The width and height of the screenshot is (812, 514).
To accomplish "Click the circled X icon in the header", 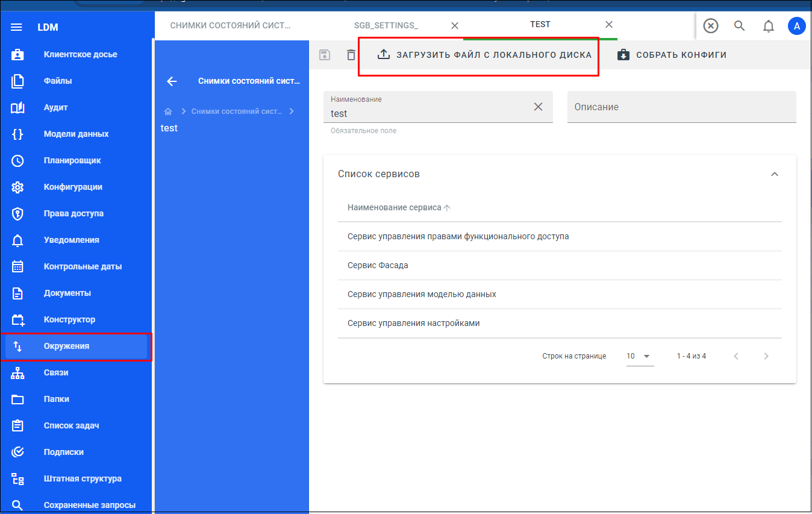I will [711, 25].
